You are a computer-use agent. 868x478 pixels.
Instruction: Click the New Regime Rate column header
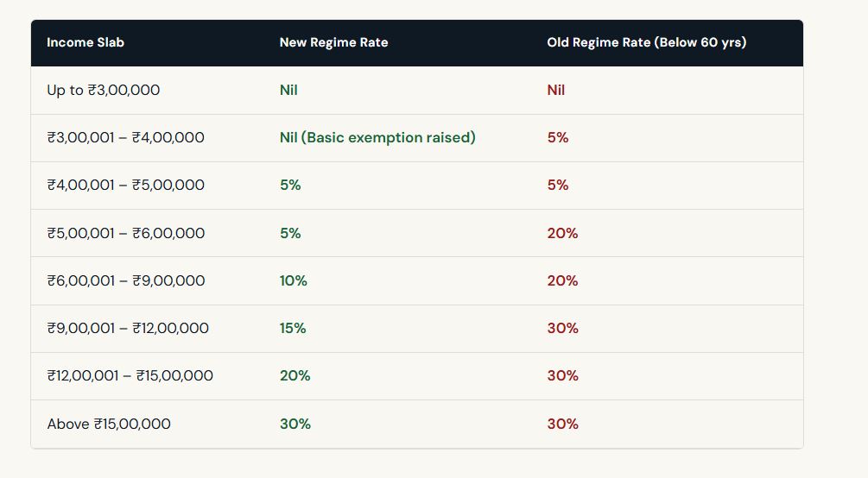333,42
